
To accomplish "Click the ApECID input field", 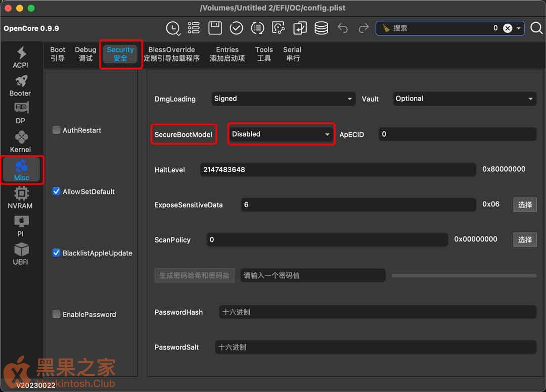I will tap(458, 134).
